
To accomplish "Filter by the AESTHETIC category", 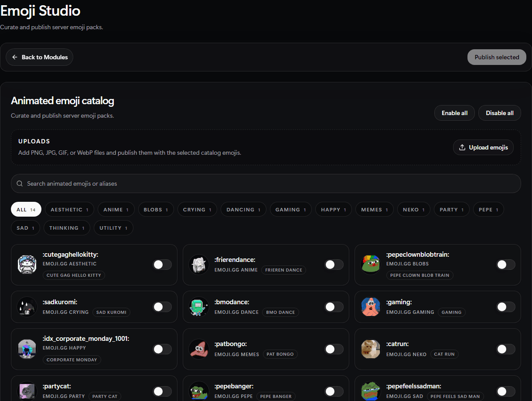I will [69, 210].
